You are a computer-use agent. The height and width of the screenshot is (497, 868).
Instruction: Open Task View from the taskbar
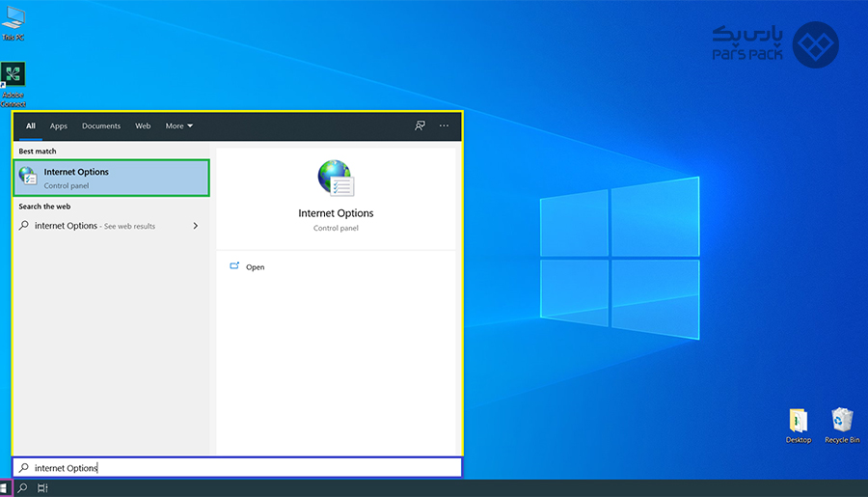pos(42,488)
